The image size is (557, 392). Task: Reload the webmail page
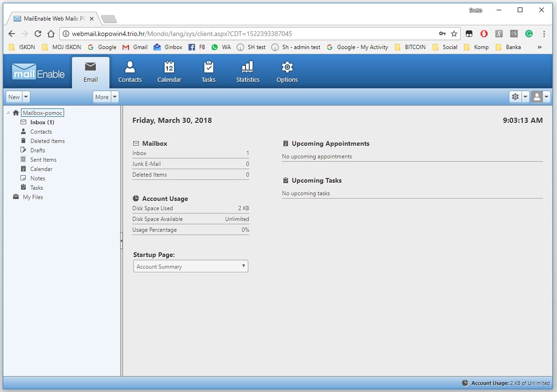[38, 34]
